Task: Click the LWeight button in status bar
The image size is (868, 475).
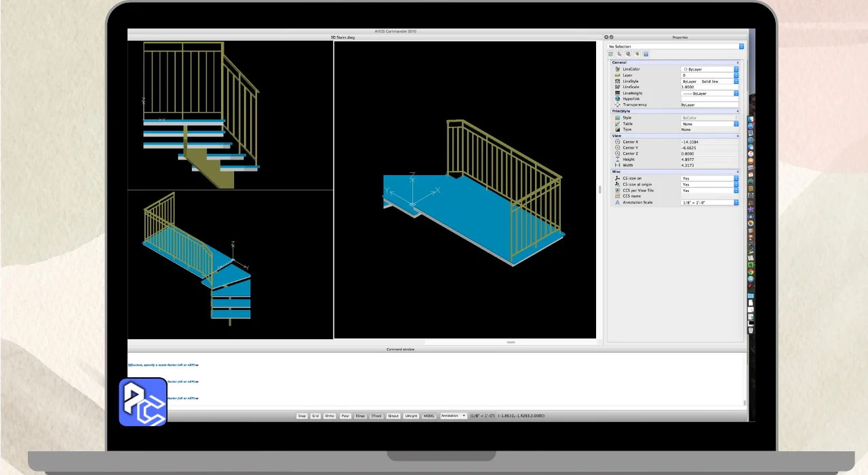Action: click(x=411, y=416)
